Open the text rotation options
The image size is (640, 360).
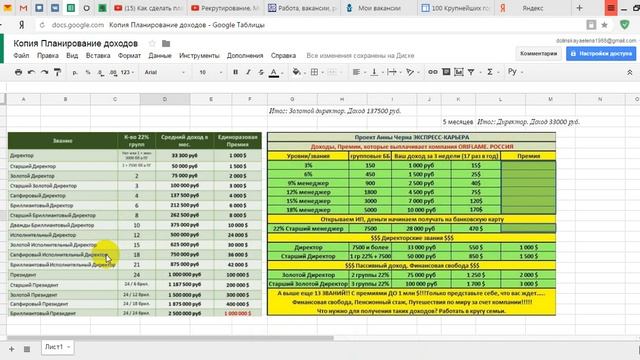(x=412, y=72)
